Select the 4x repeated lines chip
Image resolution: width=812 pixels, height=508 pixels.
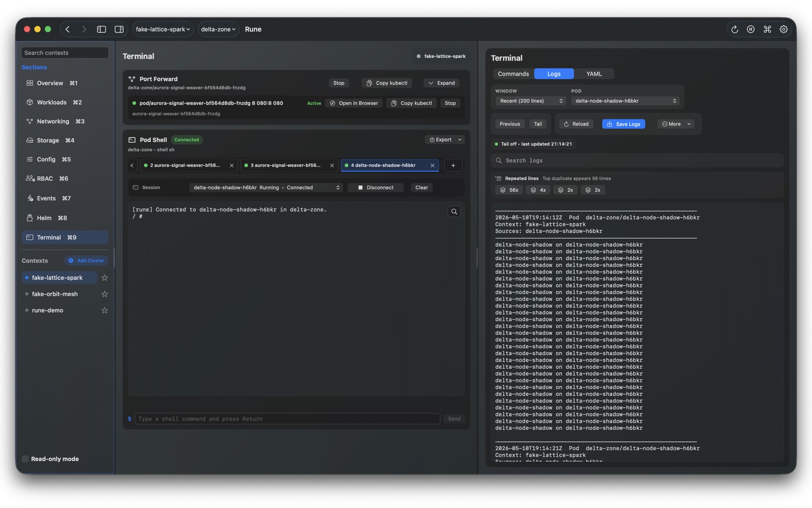pos(538,190)
